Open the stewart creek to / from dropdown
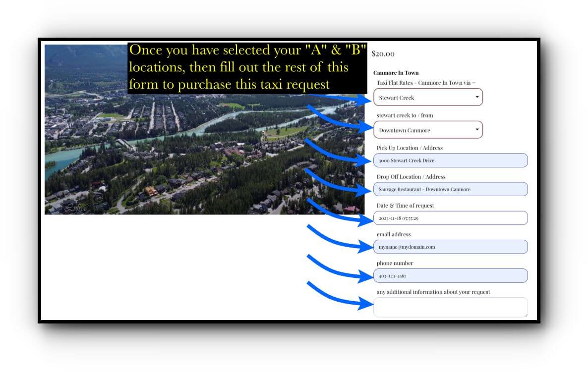Image resolution: width=588 pixels, height=371 pixels. point(427,129)
